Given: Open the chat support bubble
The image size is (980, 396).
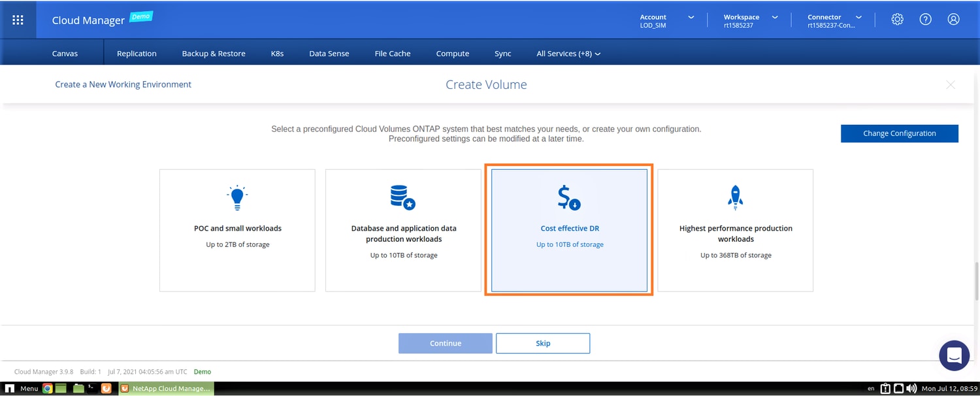Looking at the screenshot, I should 953,355.
